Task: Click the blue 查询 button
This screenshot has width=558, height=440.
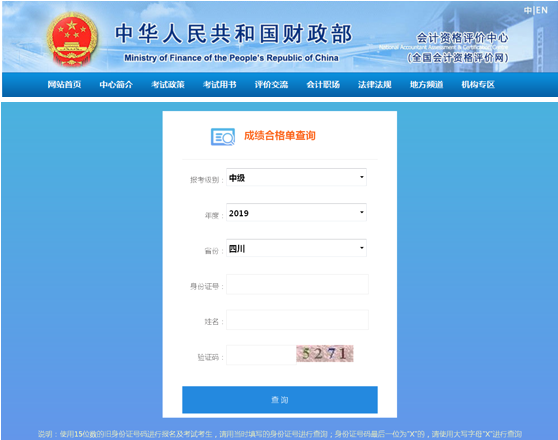Action: tap(280, 400)
